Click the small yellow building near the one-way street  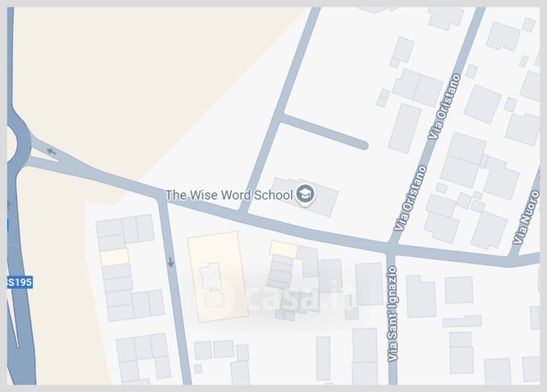[x=115, y=257]
